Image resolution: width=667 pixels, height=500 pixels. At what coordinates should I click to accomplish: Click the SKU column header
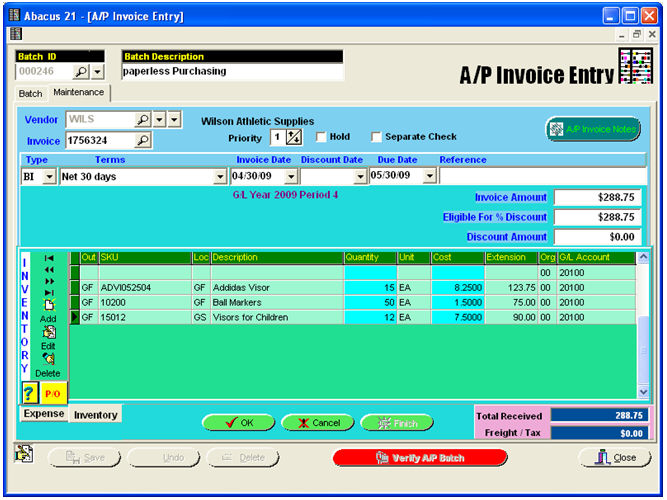pyautogui.click(x=145, y=257)
